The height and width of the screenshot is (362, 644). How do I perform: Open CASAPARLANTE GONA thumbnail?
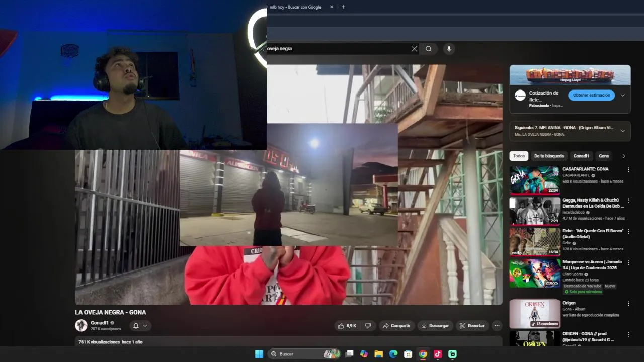[x=535, y=180]
